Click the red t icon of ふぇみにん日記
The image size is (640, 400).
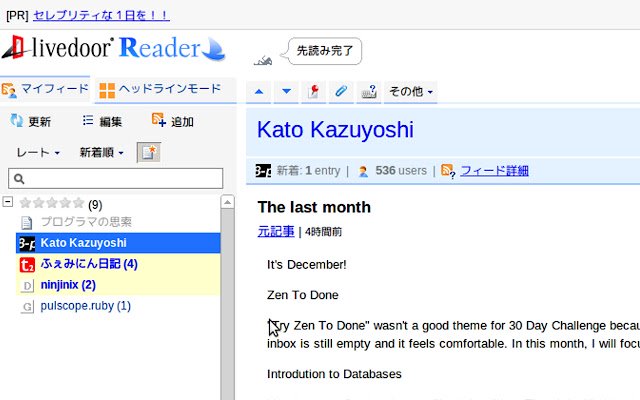pos(27,265)
